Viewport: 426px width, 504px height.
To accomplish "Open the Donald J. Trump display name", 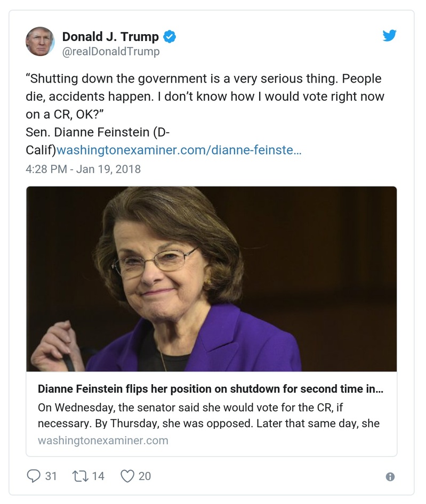I will coord(110,37).
